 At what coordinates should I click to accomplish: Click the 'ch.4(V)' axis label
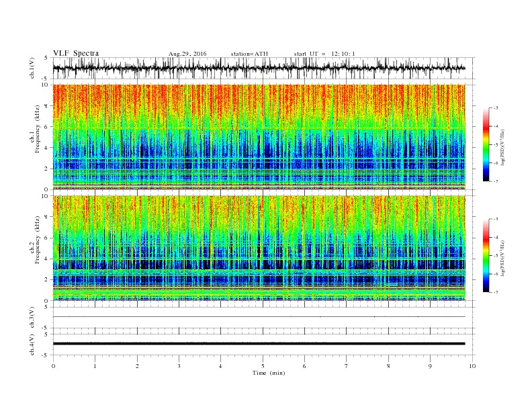click(32, 345)
